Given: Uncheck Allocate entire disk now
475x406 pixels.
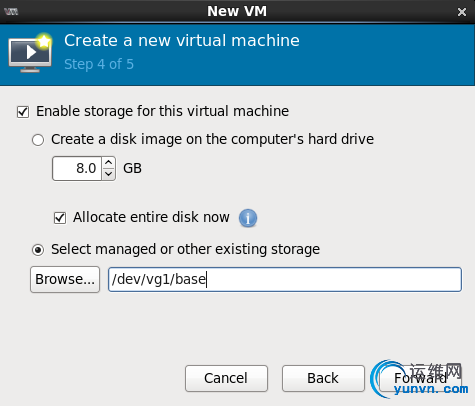Looking at the screenshot, I should (x=60, y=218).
